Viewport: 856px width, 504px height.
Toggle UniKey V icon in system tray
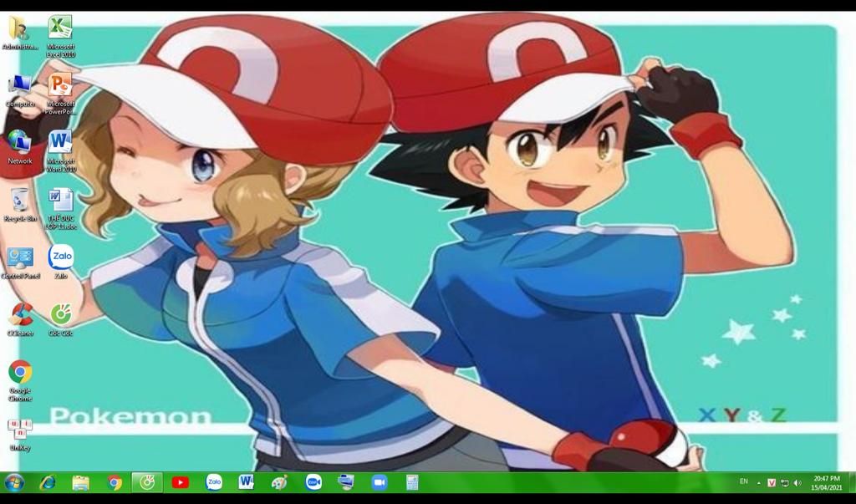pyautogui.click(x=772, y=483)
